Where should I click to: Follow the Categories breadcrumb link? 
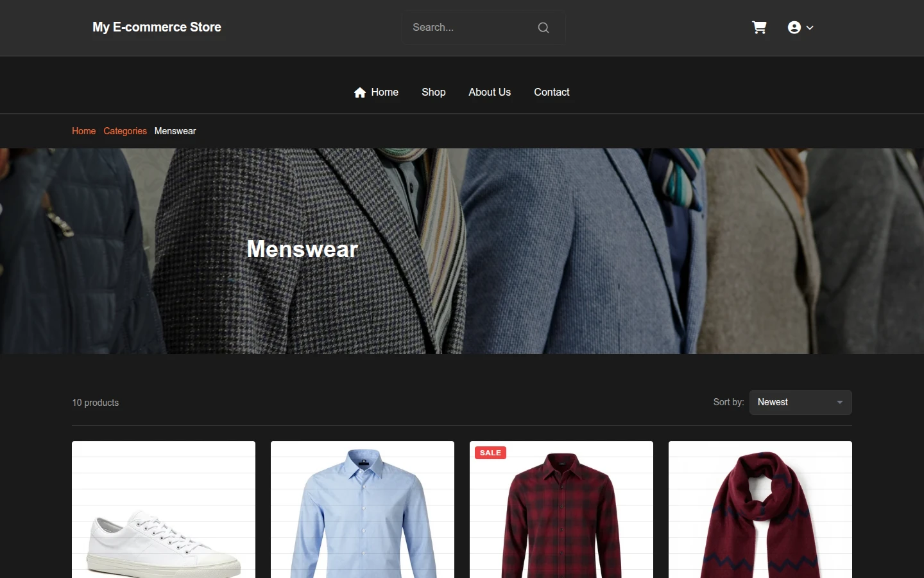coord(125,131)
